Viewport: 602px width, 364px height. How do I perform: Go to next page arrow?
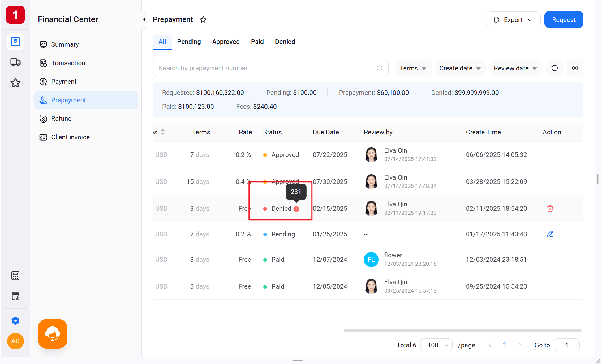[x=520, y=345]
